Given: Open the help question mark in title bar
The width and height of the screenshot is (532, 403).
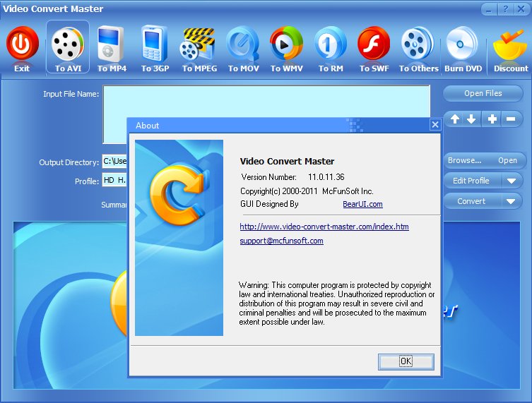Looking at the screenshot, I should coord(506,9).
